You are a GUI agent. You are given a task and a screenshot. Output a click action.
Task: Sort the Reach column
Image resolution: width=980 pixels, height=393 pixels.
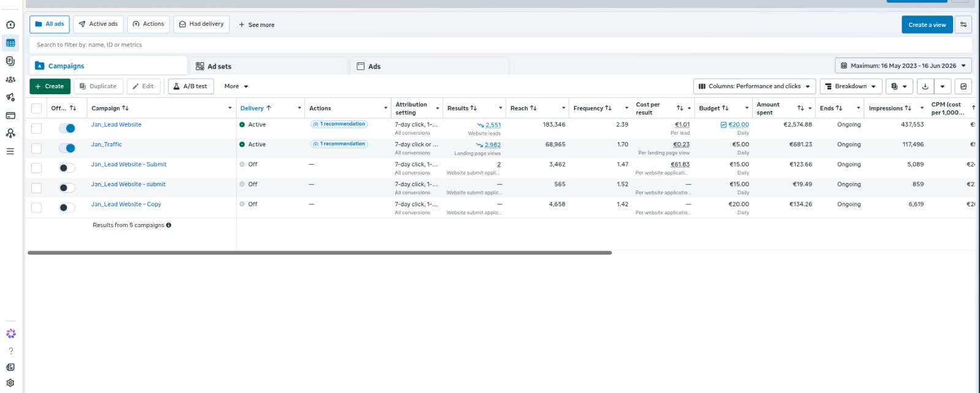533,108
